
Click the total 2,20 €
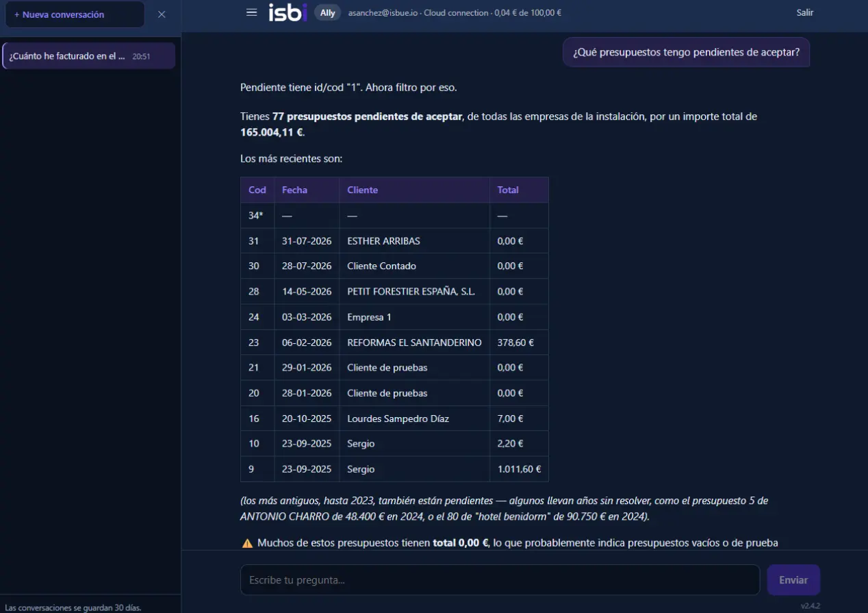[x=511, y=444]
